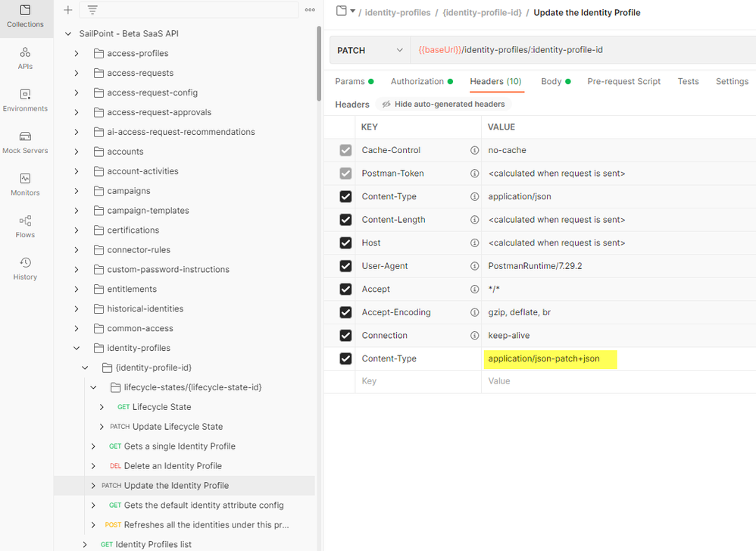The image size is (756, 551).
Task: Switch to the Authorization tab
Action: point(417,81)
